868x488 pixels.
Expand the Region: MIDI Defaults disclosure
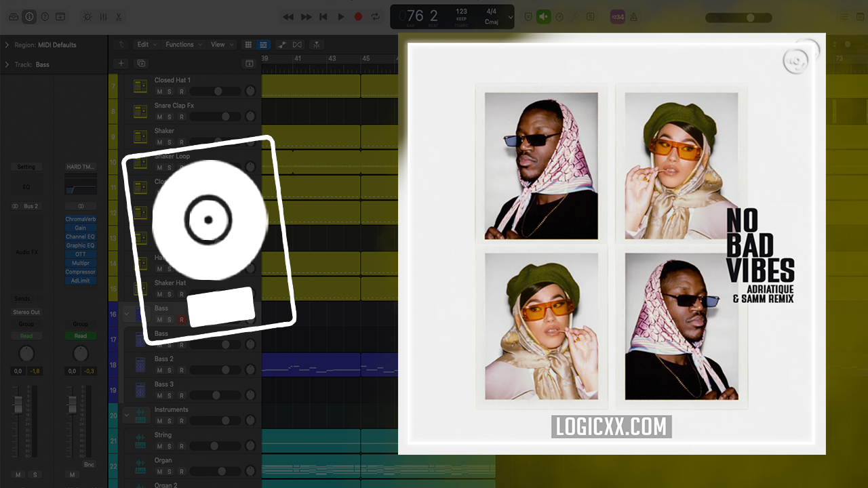7,45
